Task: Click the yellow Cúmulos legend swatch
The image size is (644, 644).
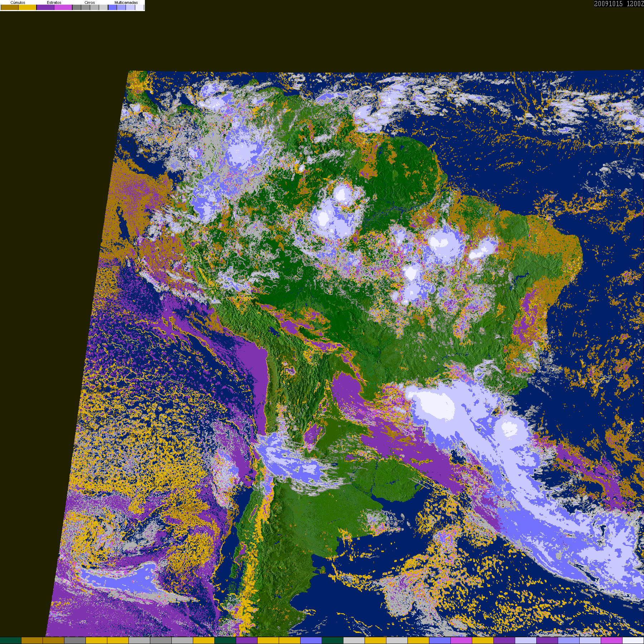Action: click(28, 7)
